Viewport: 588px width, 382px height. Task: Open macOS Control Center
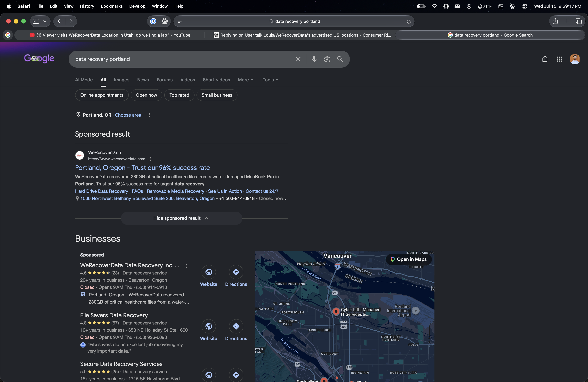coord(524,6)
